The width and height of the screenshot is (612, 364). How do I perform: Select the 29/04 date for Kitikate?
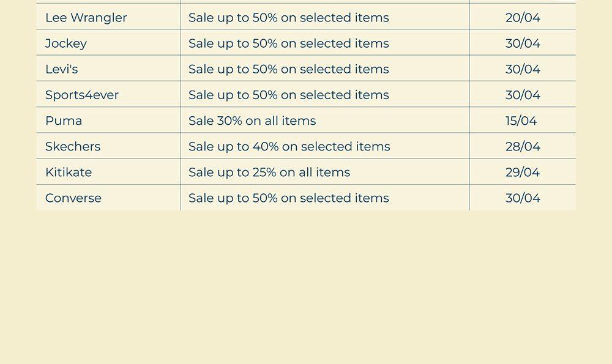click(523, 172)
